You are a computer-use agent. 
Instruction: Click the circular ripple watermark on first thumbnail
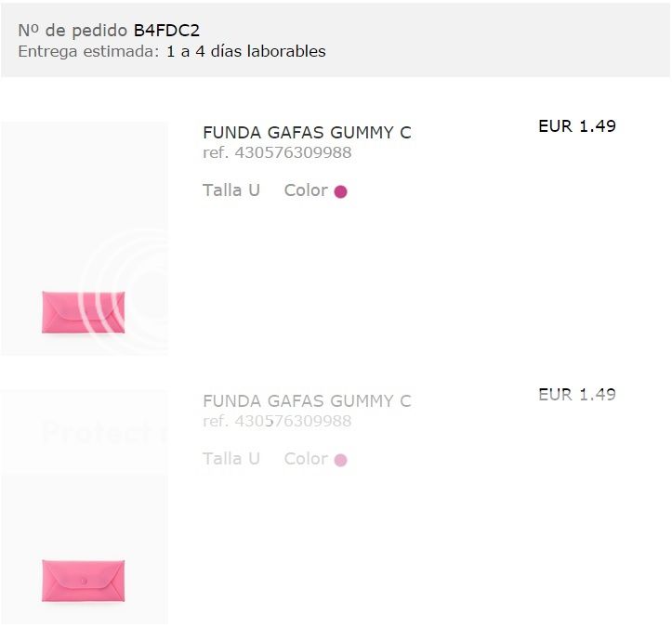[130, 279]
